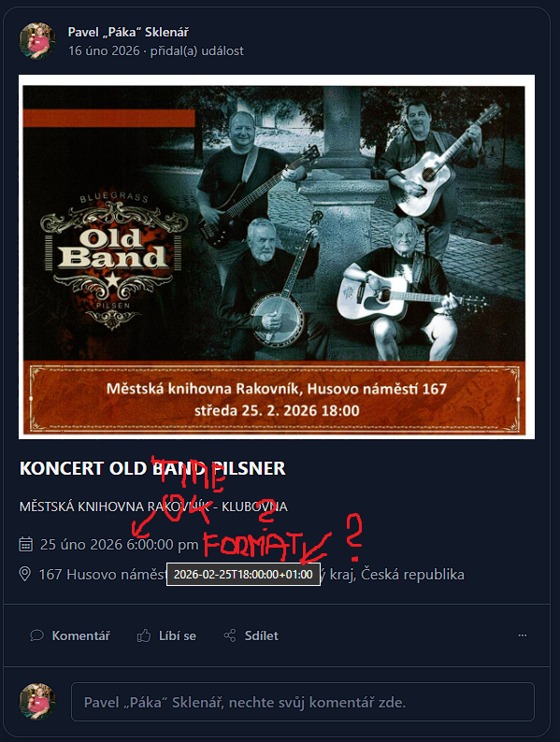This screenshot has width=560, height=742.
Task: Focus the nechte svůj komentář zde field
Action: pyautogui.click(x=303, y=702)
